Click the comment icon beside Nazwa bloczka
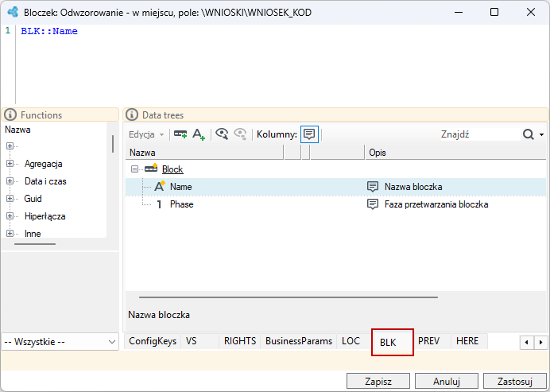Screen dimensions: 550x392 pos(373,186)
